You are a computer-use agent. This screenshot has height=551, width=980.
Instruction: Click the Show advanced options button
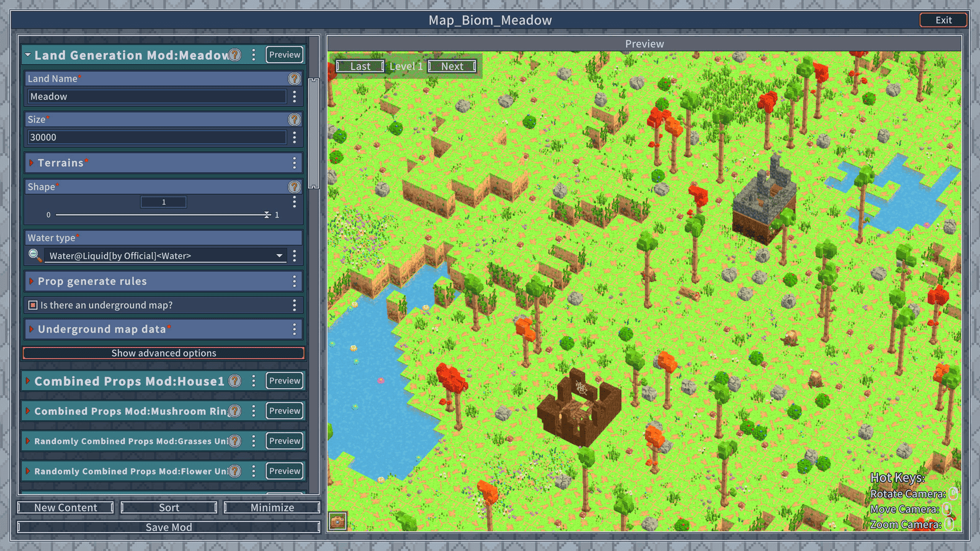(163, 353)
